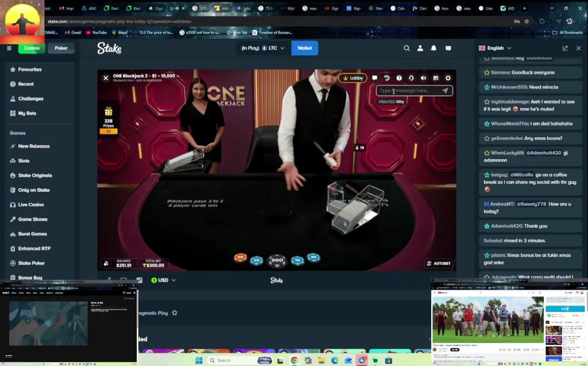Send chat message with arrow icon

pos(445,91)
